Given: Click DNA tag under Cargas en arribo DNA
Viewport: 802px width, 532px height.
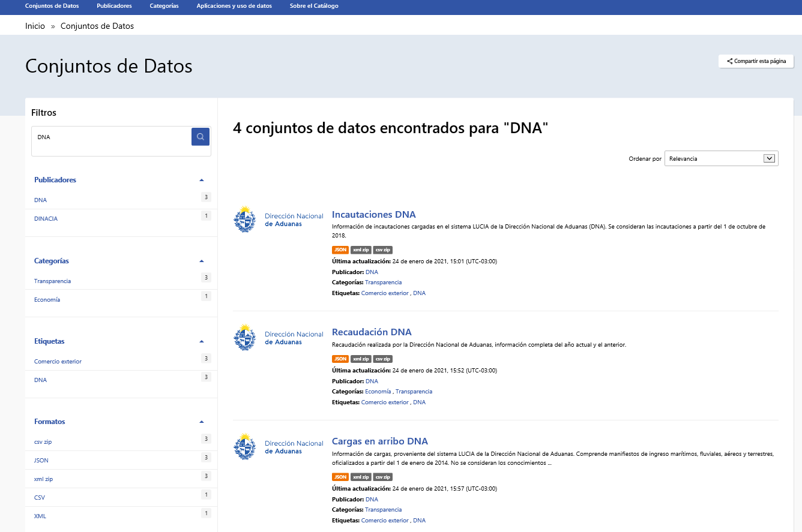Looking at the screenshot, I should pos(419,521).
